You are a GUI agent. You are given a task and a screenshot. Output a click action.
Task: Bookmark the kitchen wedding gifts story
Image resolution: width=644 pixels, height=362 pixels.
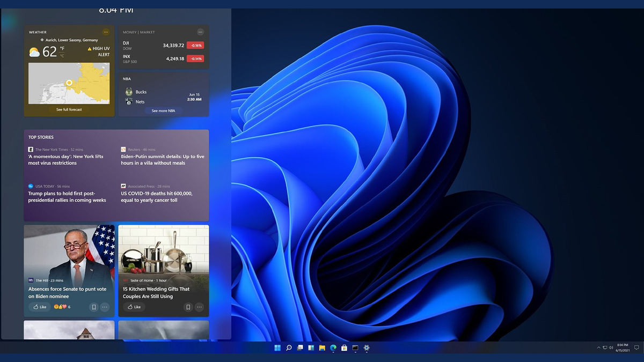click(188, 307)
